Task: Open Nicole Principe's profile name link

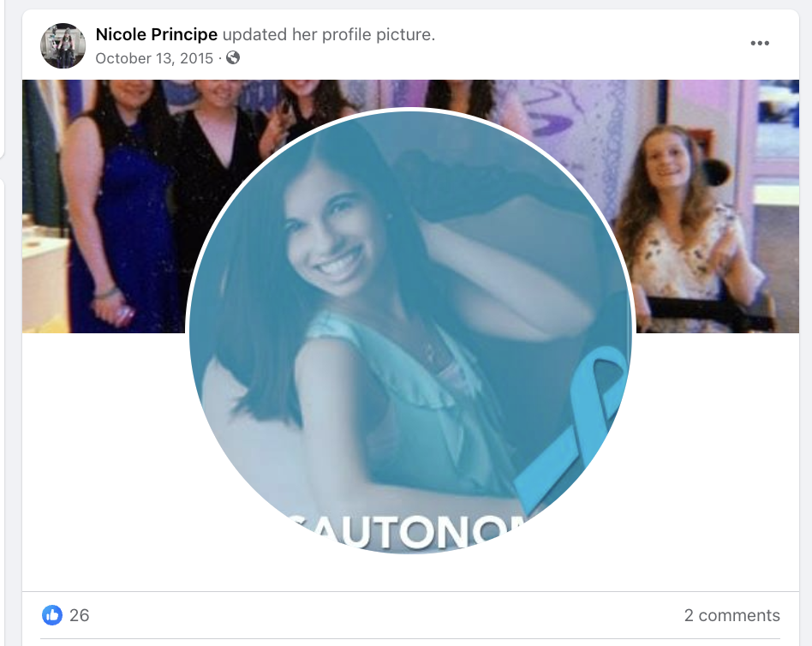Action: (x=157, y=34)
